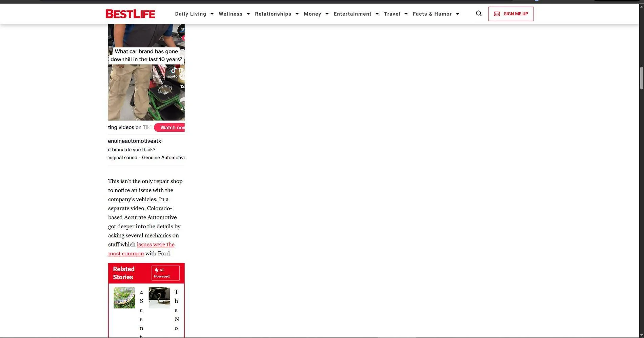Expand the Daily Living dropdown arrow

coord(212,14)
